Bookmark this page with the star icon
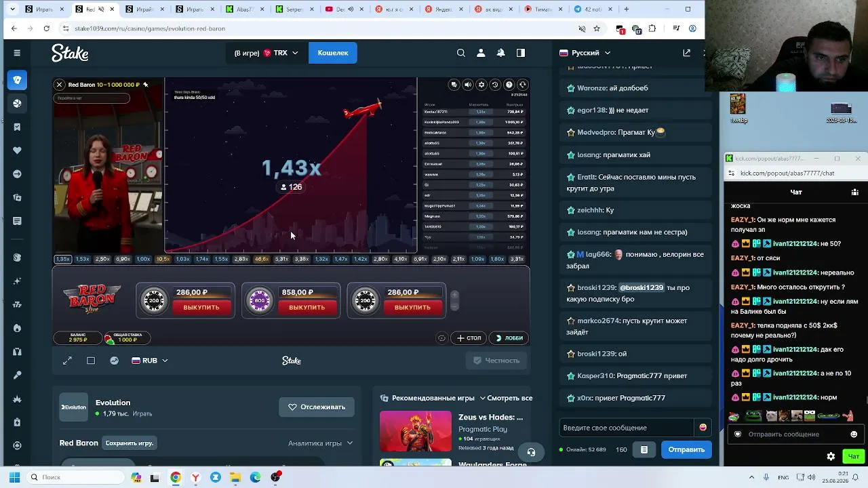The image size is (868, 488). (x=597, y=28)
